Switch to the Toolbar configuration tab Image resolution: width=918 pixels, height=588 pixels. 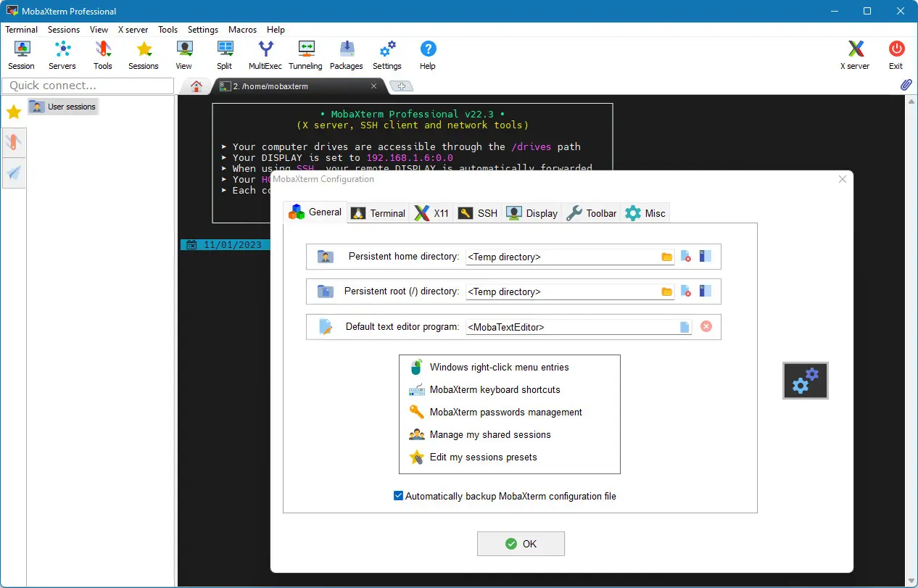click(592, 213)
